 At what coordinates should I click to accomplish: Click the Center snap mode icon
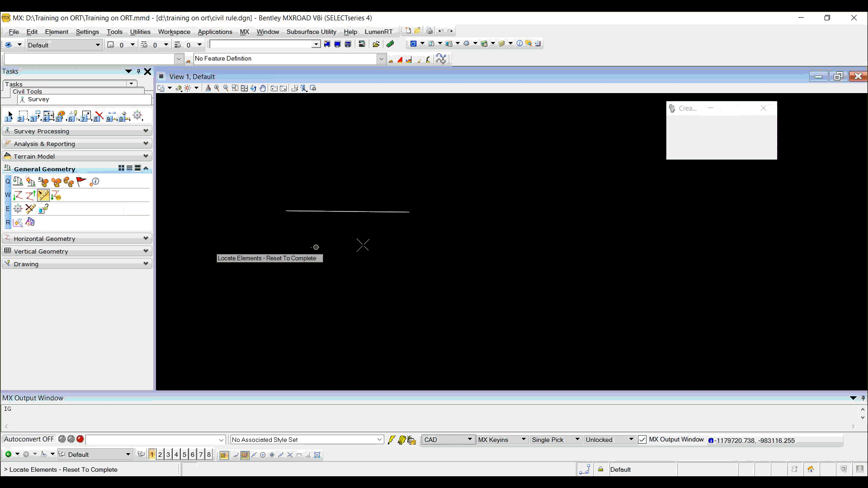(263, 455)
